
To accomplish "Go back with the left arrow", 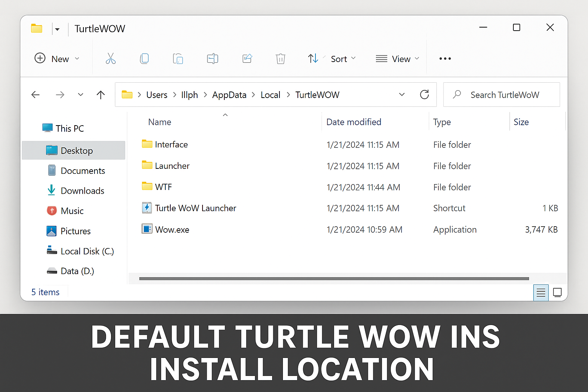I will point(36,95).
